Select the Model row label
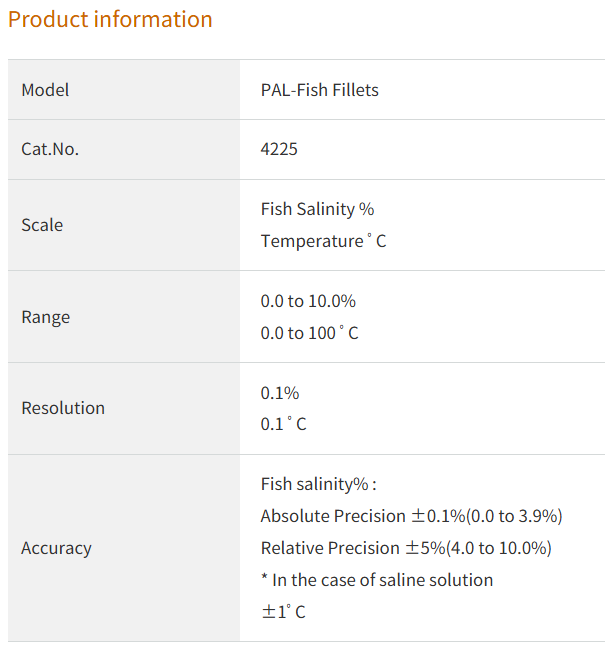This screenshot has height=653, width=605. (x=45, y=90)
